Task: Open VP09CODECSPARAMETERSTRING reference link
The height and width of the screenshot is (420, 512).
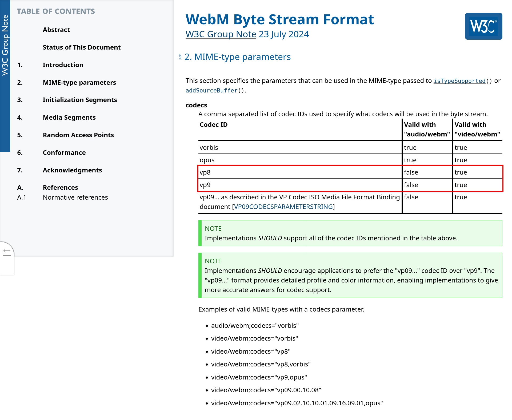Action: [283, 207]
